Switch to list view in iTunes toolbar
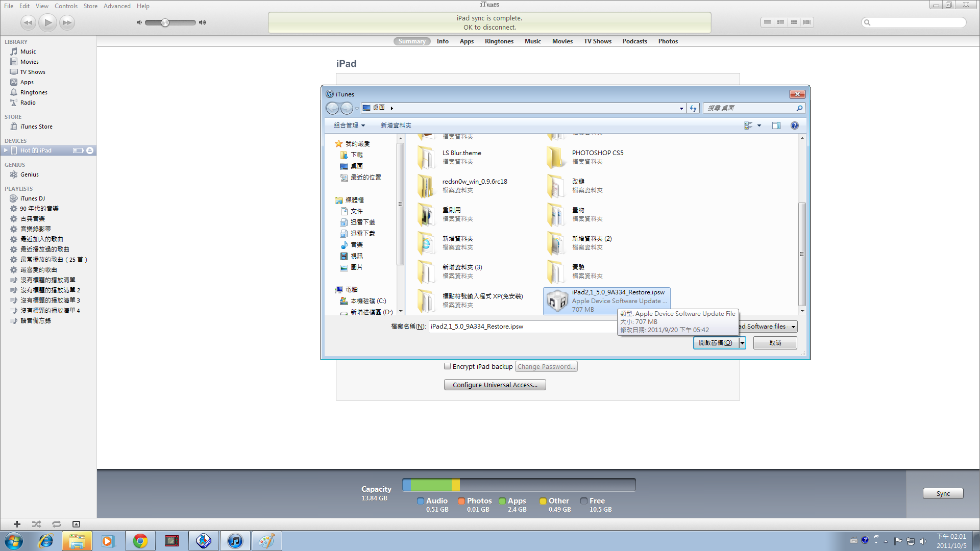 coord(767,22)
